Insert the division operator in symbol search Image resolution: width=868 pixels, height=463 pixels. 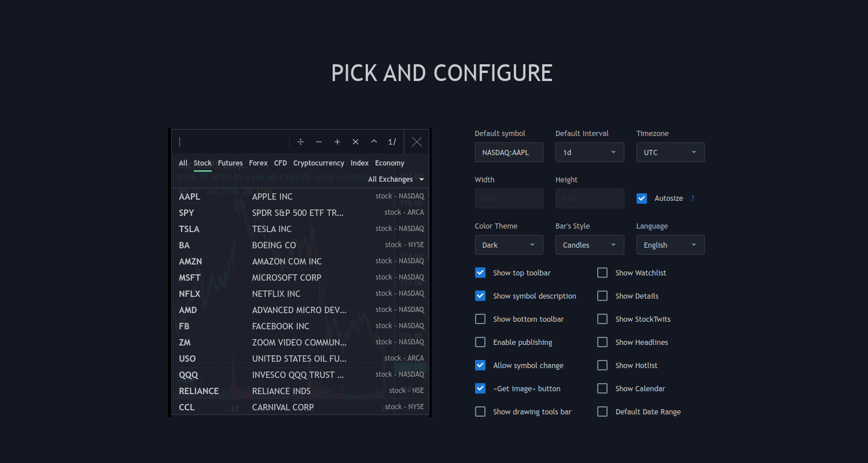coord(300,142)
